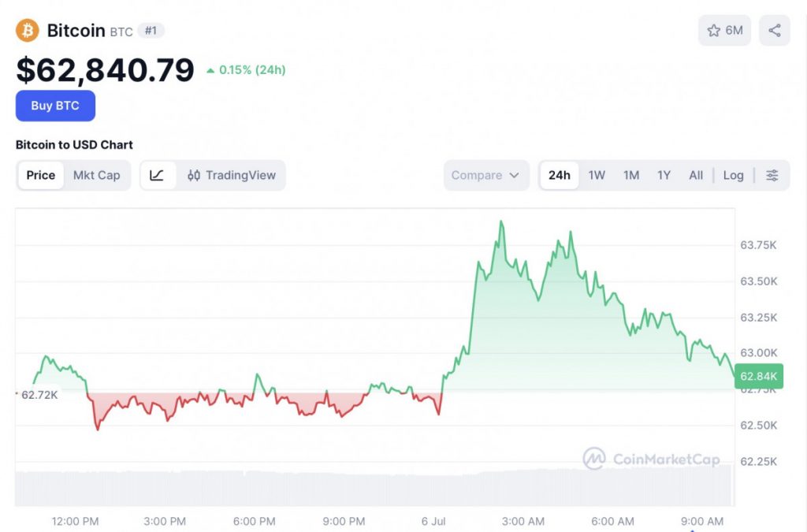Select the 1W time range
Viewport: 807px width, 532px height.
point(597,176)
